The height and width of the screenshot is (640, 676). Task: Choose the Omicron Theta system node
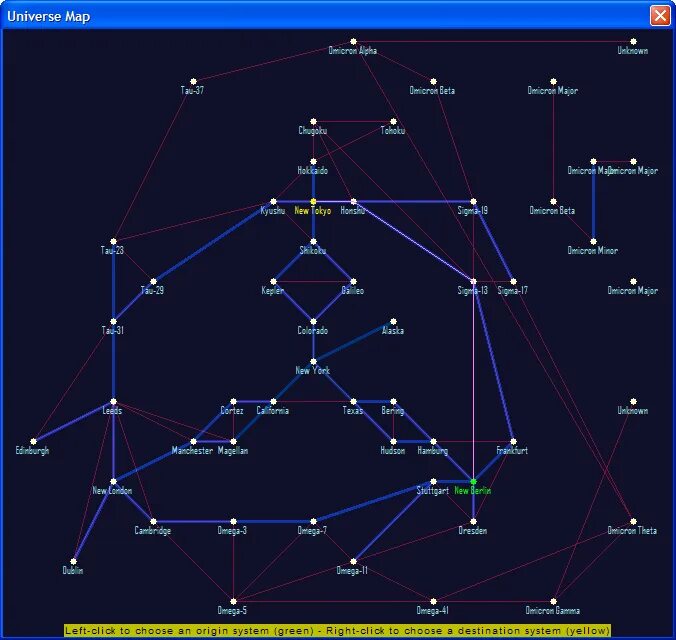coord(633,521)
